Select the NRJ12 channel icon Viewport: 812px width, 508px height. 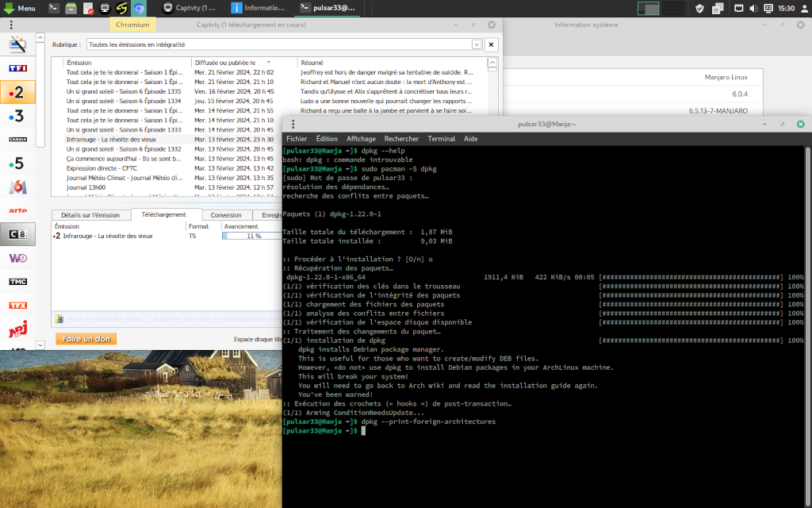click(17, 328)
